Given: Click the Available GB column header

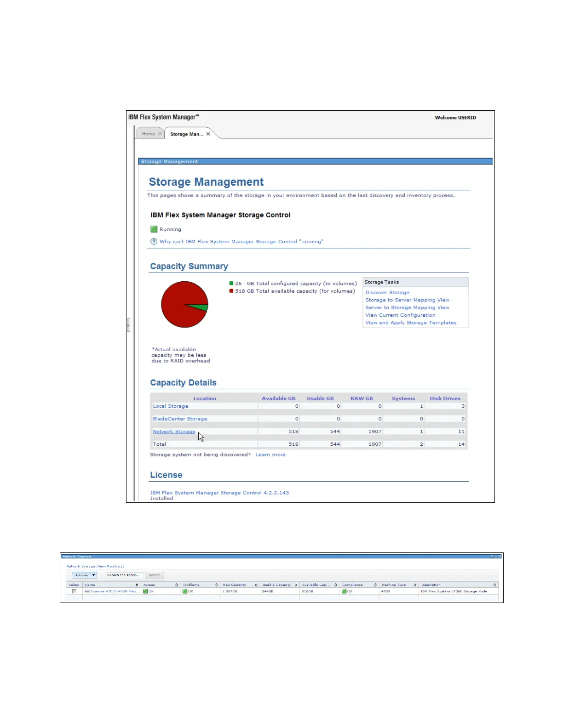Looking at the screenshot, I should (x=279, y=398).
